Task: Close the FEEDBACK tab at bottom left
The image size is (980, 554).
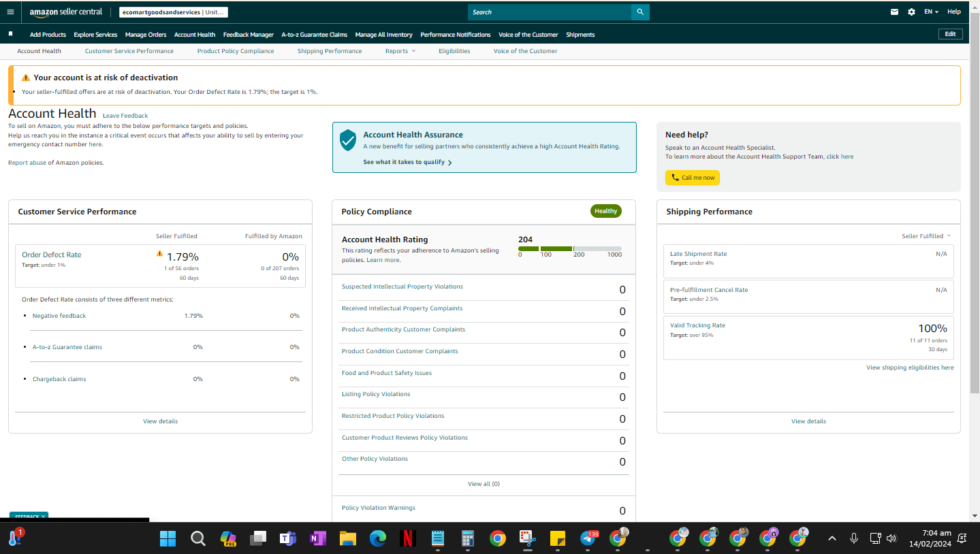Action: 43,517
